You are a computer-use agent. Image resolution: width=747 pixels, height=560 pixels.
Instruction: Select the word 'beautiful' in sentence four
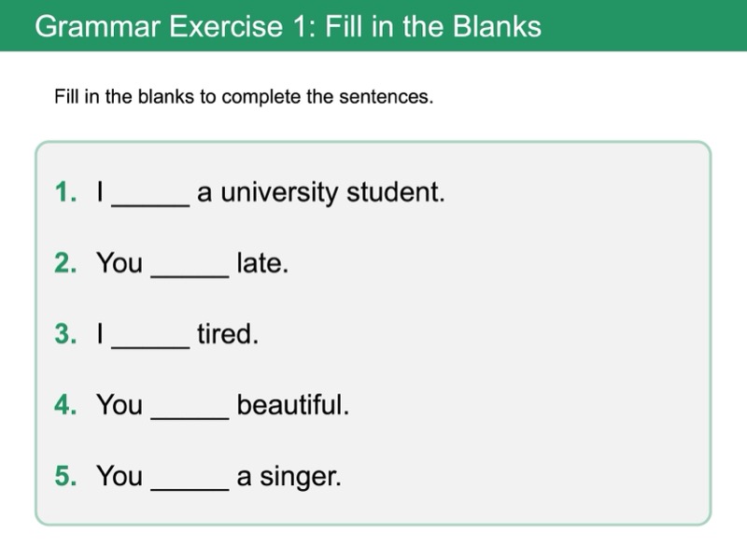292,406
